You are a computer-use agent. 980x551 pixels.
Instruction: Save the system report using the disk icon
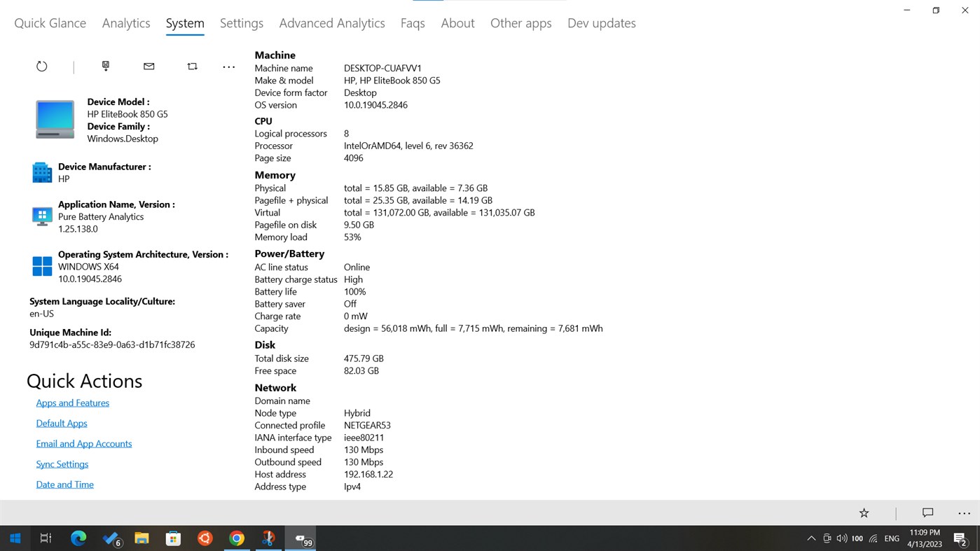coord(105,66)
